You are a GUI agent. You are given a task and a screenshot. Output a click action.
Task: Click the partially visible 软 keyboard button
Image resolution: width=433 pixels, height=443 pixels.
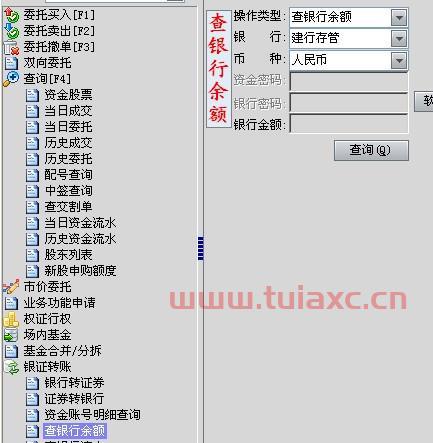[x=424, y=102]
